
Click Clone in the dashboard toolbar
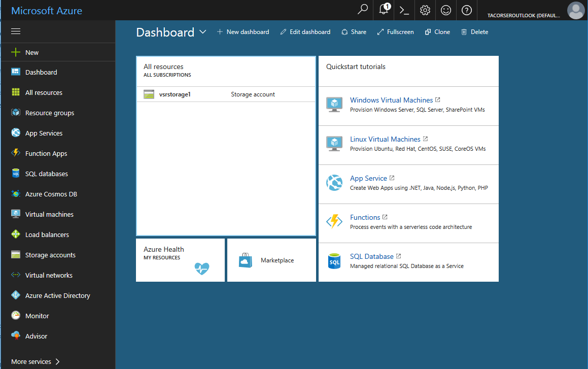(437, 31)
